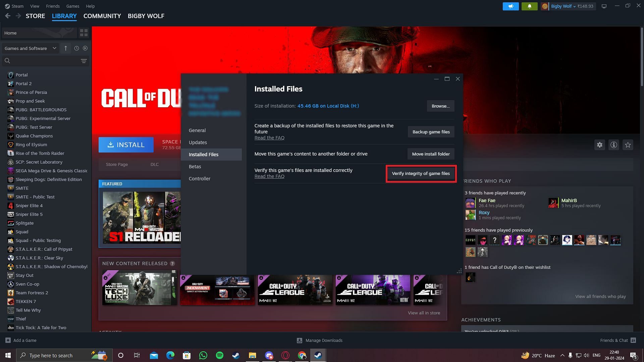The image size is (644, 362).
Task: Open File Explorer from the taskbar
Action: tap(253, 355)
